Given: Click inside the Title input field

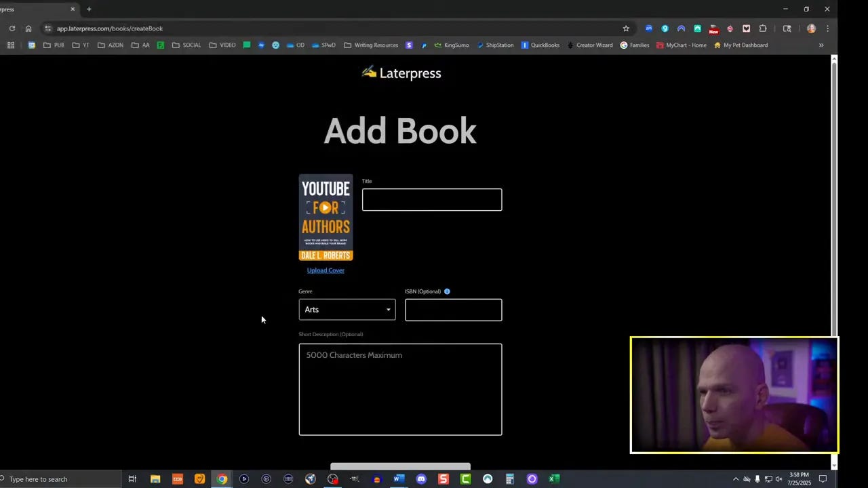Looking at the screenshot, I should click(432, 199).
